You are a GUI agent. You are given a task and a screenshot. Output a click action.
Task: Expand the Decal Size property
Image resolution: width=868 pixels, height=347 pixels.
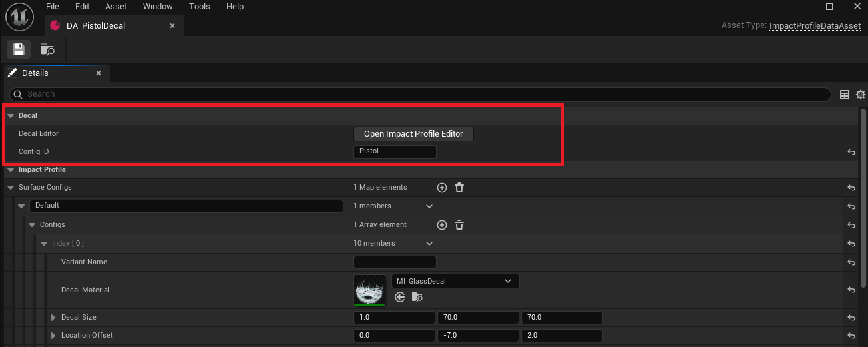click(x=53, y=318)
